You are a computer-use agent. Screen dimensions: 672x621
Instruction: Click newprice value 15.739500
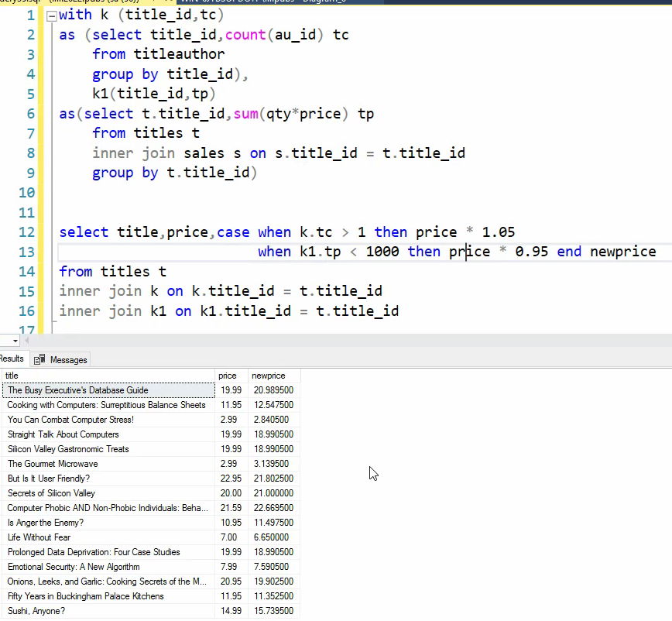coord(274,611)
